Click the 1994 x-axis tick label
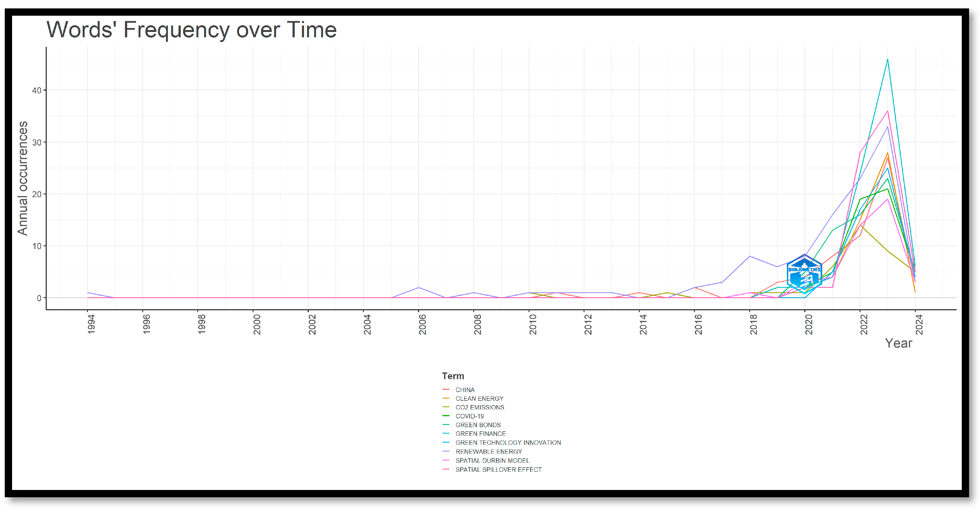The height and width of the screenshot is (511, 980). tap(91, 324)
